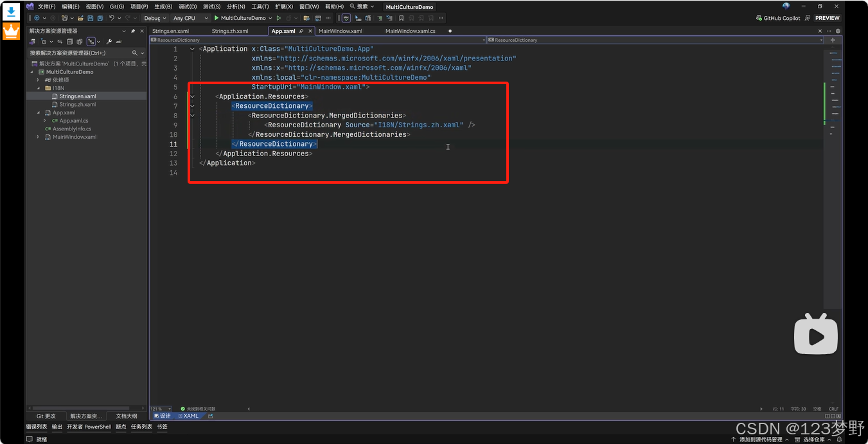
Task: Toggle the split-view swap icon beside the XAML tab
Action: click(209, 416)
